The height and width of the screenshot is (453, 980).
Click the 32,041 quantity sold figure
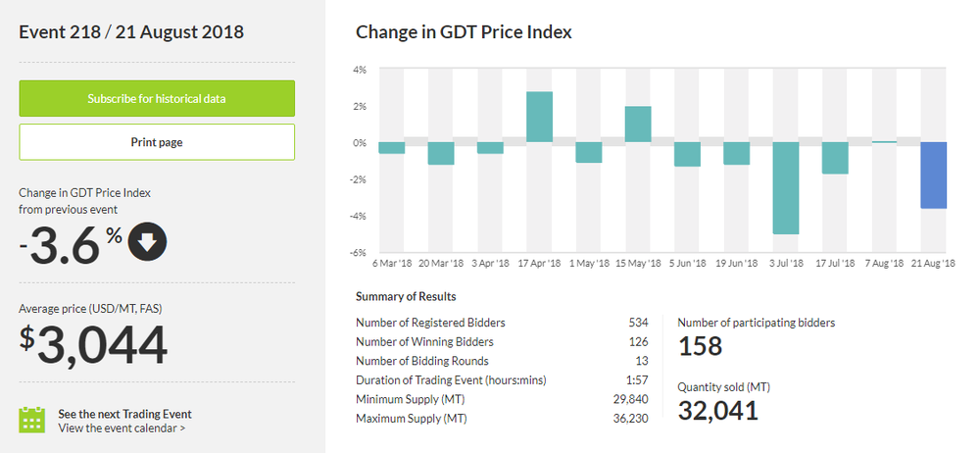(718, 410)
